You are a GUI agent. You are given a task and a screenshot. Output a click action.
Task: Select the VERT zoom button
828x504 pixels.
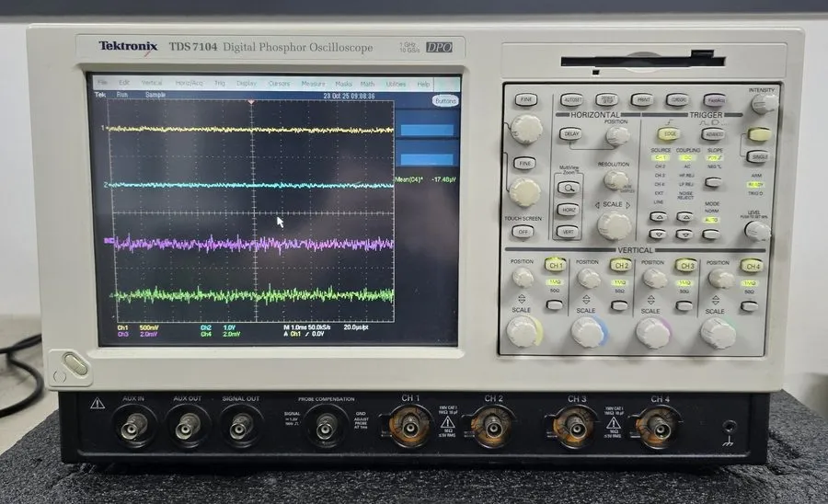(568, 232)
